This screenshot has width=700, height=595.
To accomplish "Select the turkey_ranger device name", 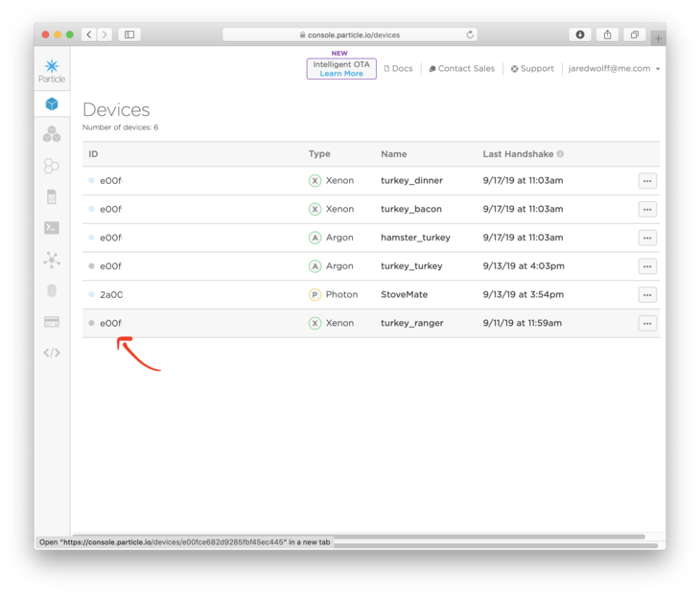I will click(412, 324).
